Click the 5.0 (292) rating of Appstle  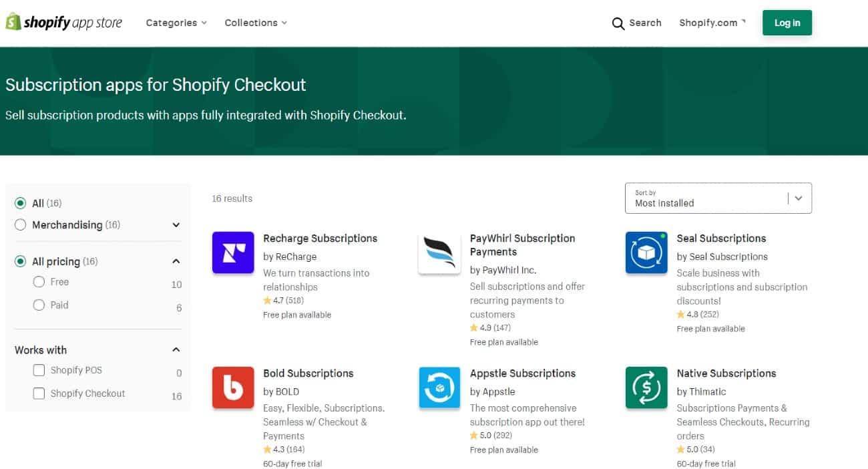point(491,436)
